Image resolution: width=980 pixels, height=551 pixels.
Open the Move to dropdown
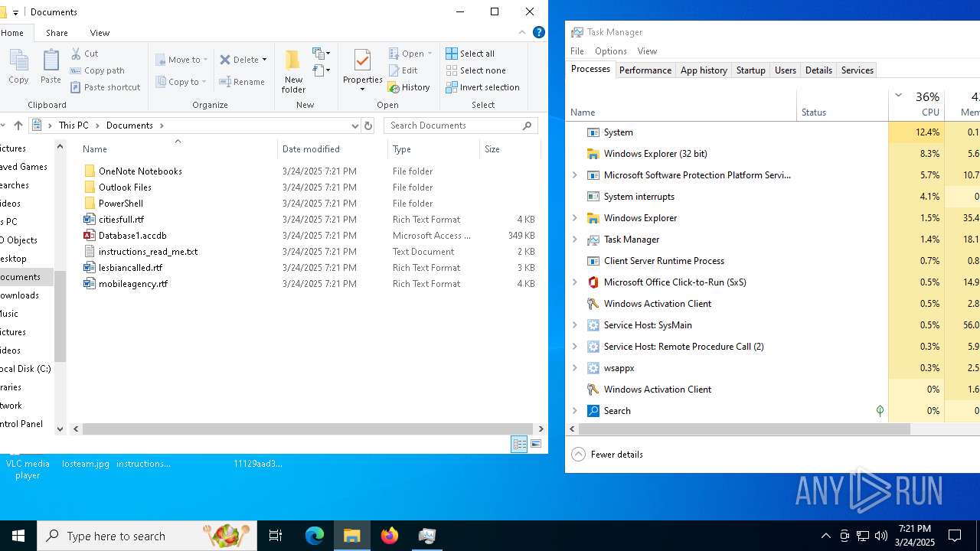point(181,60)
